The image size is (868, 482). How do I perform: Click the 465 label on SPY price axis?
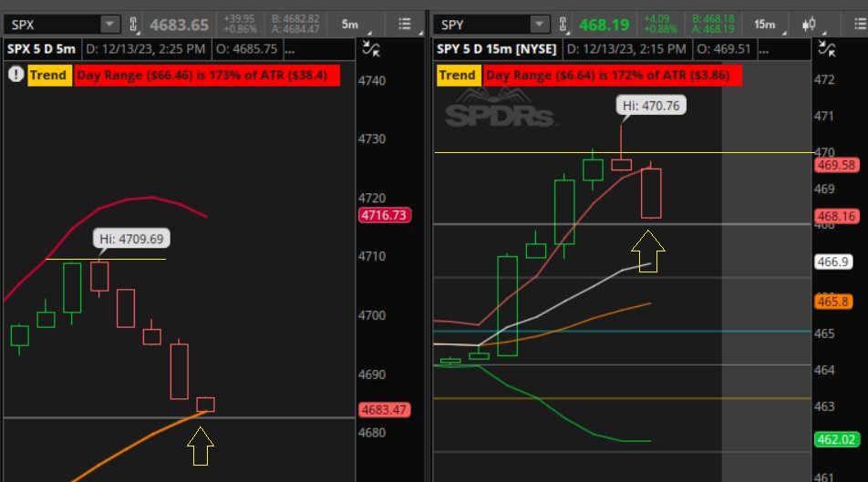point(824,333)
